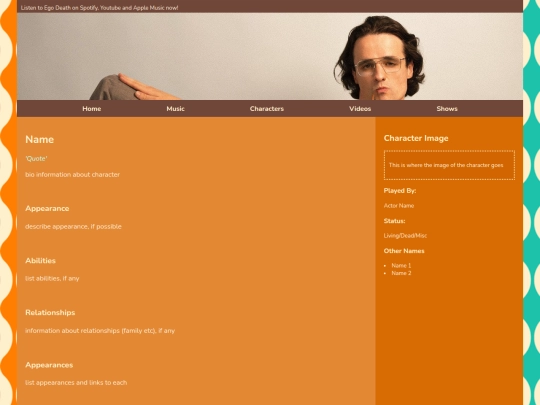
Task: Select the Actor Name text
Action: (x=399, y=206)
